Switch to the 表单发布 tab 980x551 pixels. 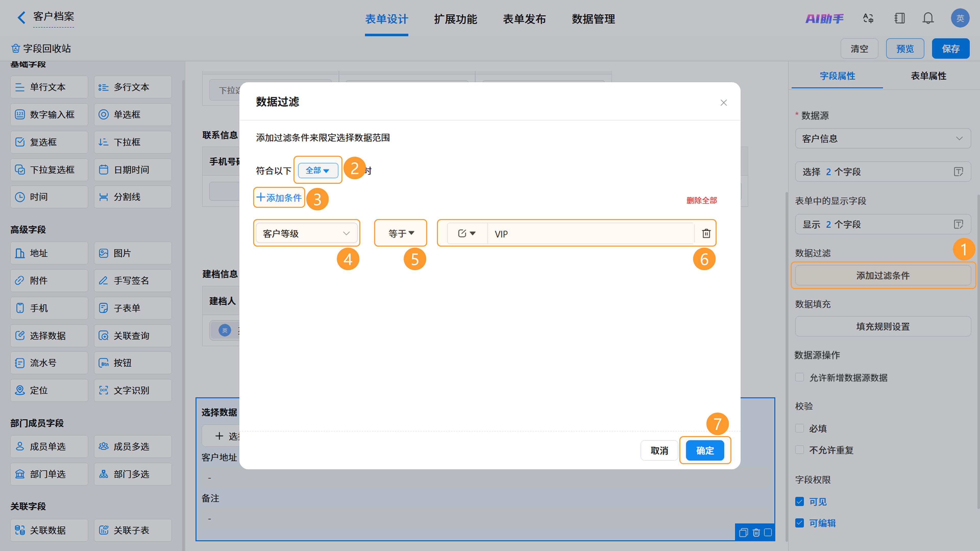coord(524,19)
